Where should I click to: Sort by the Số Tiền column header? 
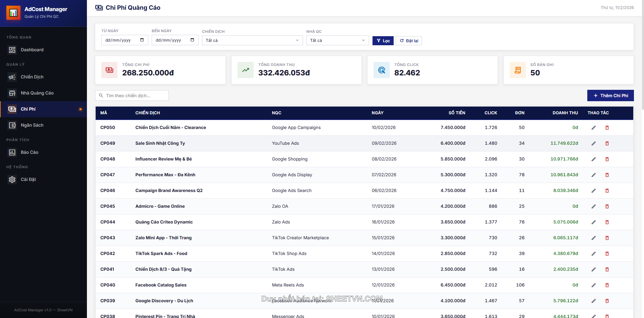point(456,113)
